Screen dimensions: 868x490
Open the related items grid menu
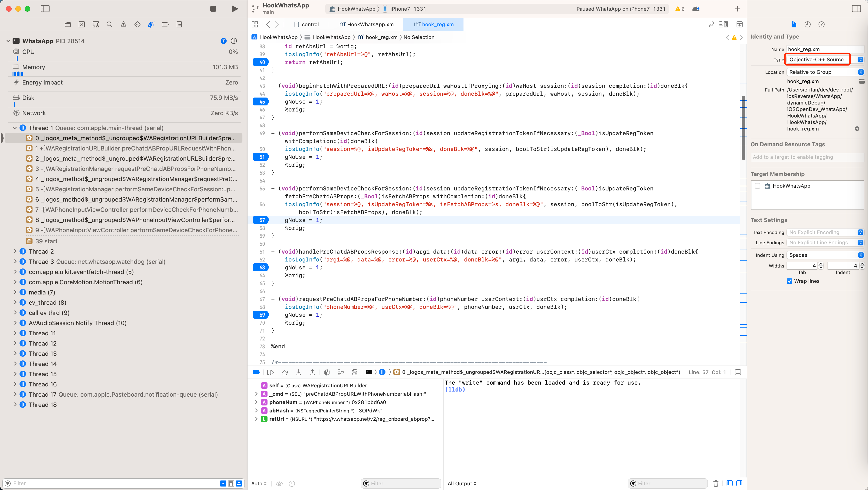click(x=255, y=24)
